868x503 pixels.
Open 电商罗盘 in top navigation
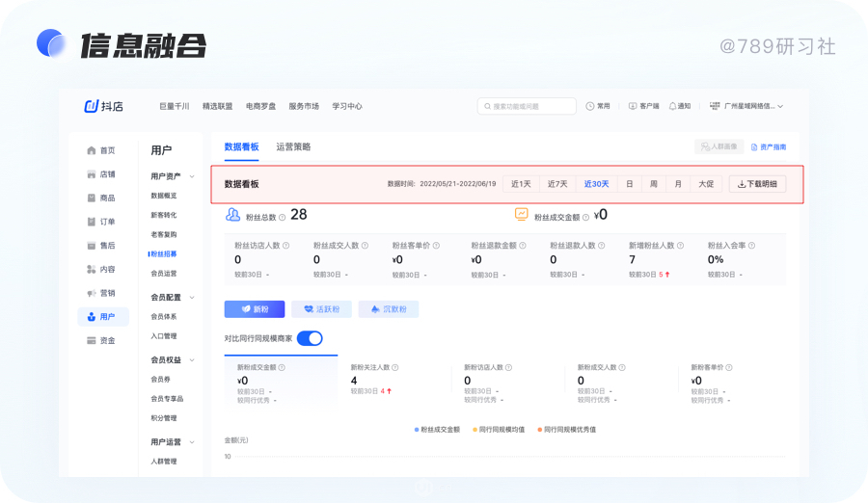click(260, 106)
